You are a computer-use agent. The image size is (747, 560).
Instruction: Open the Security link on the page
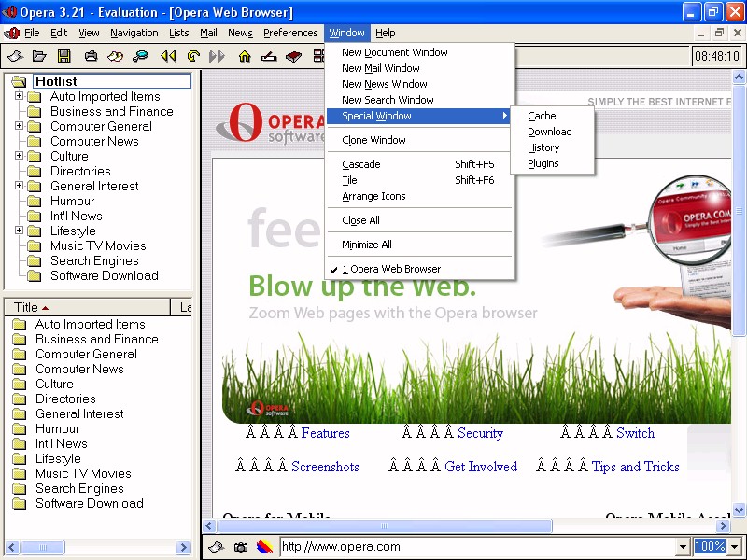click(x=480, y=433)
